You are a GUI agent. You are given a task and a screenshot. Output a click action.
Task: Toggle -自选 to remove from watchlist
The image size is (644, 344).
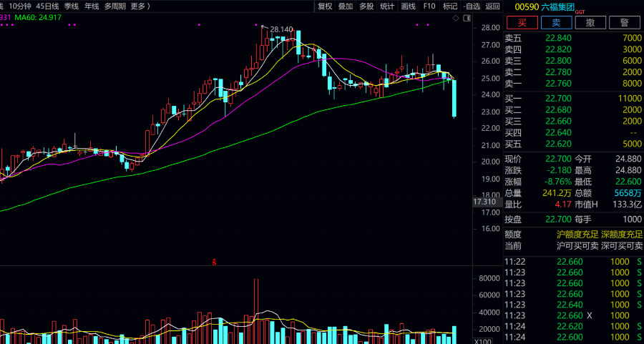point(472,6)
